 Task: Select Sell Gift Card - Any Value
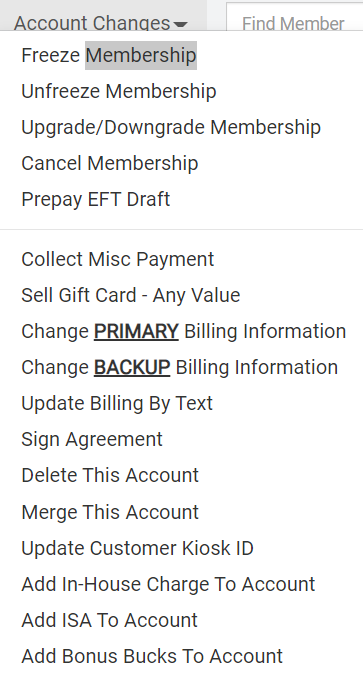tap(130, 295)
